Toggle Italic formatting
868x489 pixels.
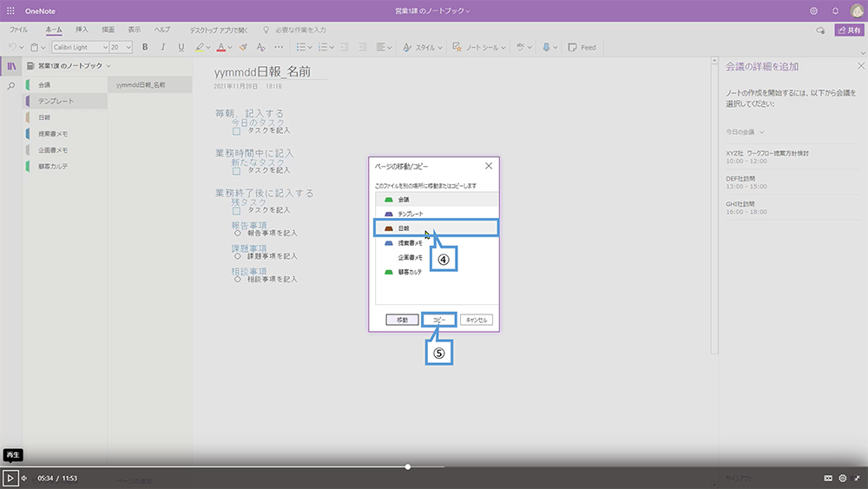click(163, 47)
